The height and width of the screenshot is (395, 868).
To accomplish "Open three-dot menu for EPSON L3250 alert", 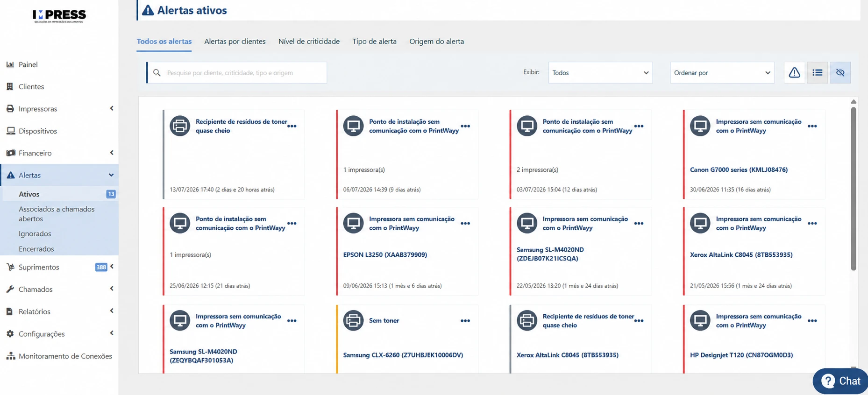I will 465,224.
